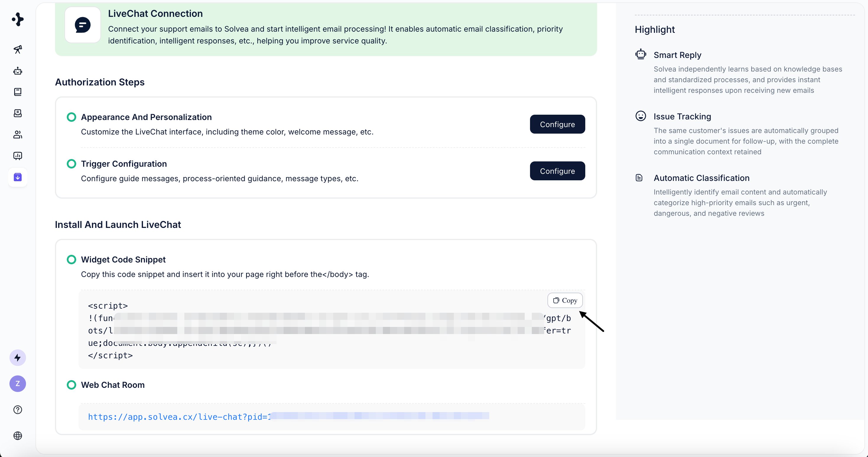Image resolution: width=868 pixels, height=457 pixels.
Task: Open the book knowledge icon in sidebar
Action: [17, 92]
